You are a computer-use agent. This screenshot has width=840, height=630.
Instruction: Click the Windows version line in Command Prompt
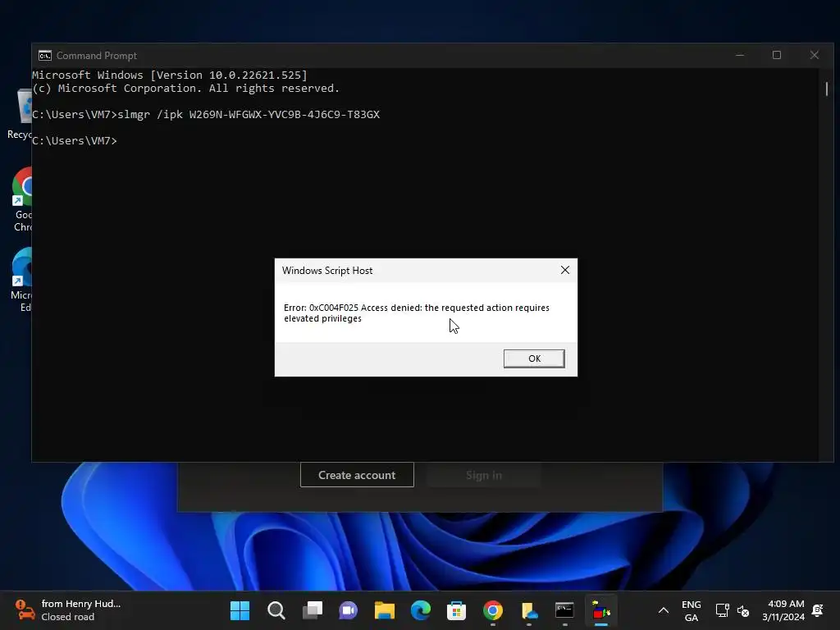pyautogui.click(x=169, y=75)
